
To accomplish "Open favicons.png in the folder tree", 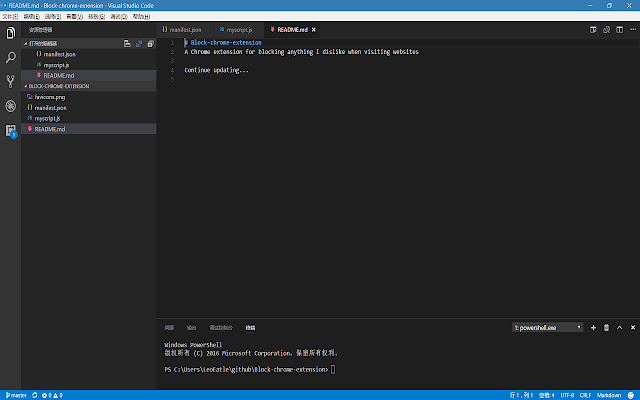I will tap(89, 97).
